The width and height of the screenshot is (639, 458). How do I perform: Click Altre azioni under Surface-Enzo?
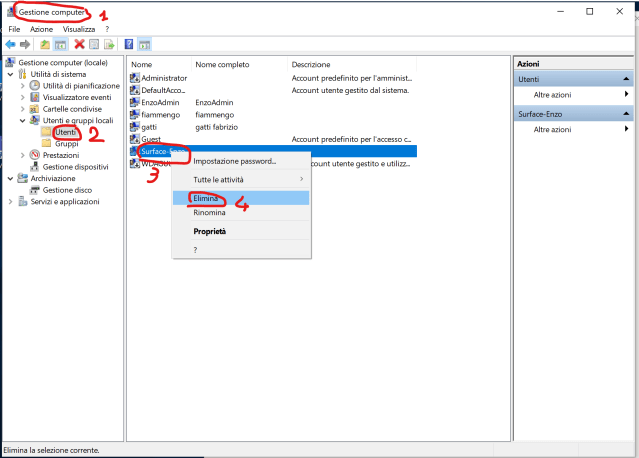(x=552, y=129)
